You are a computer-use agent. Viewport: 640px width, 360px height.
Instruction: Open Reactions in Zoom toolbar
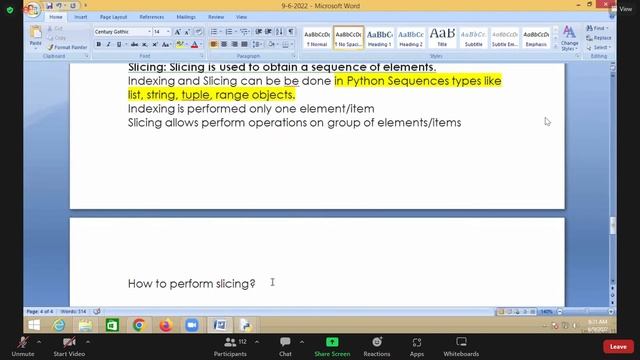click(x=377, y=346)
